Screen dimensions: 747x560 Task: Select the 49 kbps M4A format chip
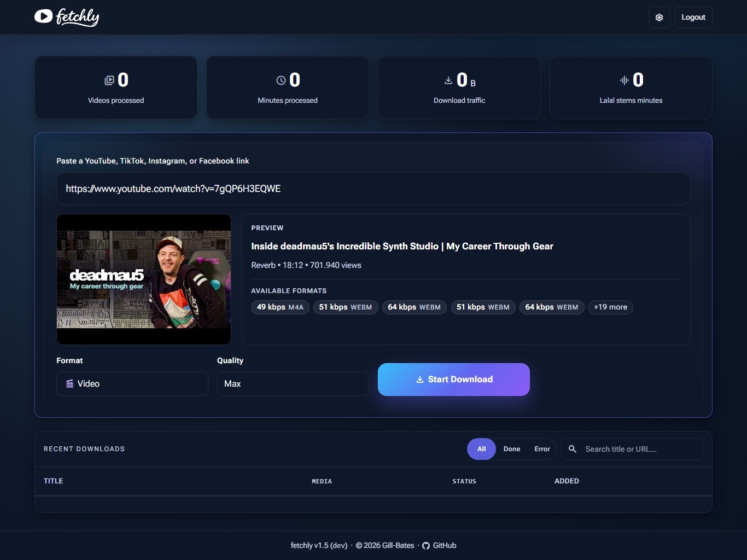281,307
